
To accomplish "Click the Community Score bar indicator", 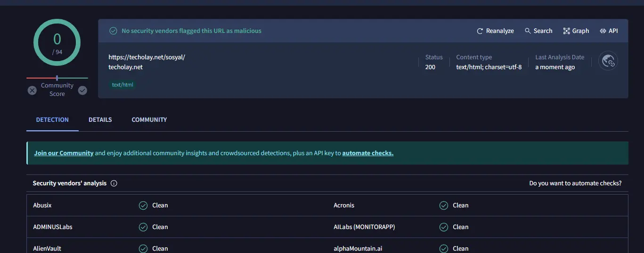I will [57, 78].
